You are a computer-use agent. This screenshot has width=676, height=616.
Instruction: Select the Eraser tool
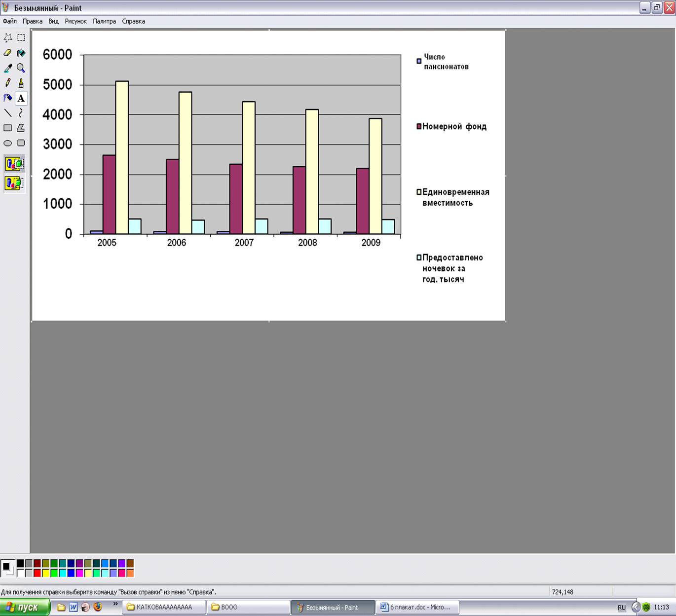coord(8,53)
